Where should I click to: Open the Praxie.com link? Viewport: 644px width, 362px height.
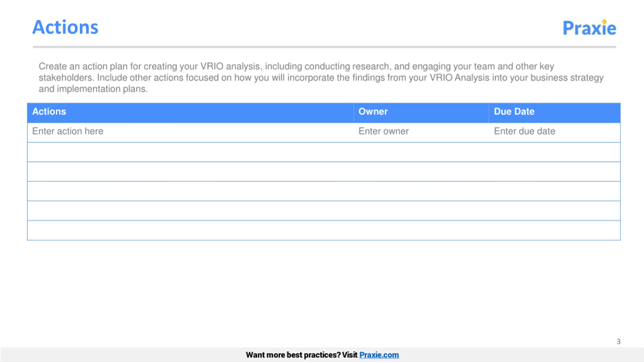(379, 355)
